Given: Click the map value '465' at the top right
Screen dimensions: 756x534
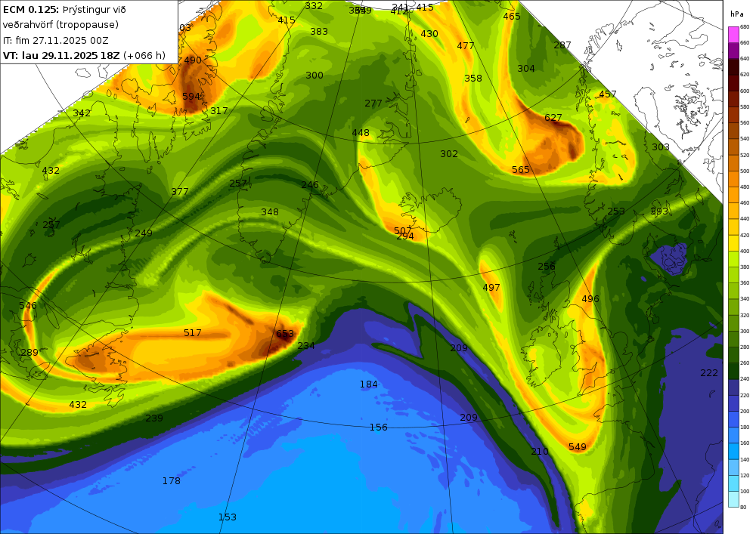Looking at the screenshot, I should (512, 16).
